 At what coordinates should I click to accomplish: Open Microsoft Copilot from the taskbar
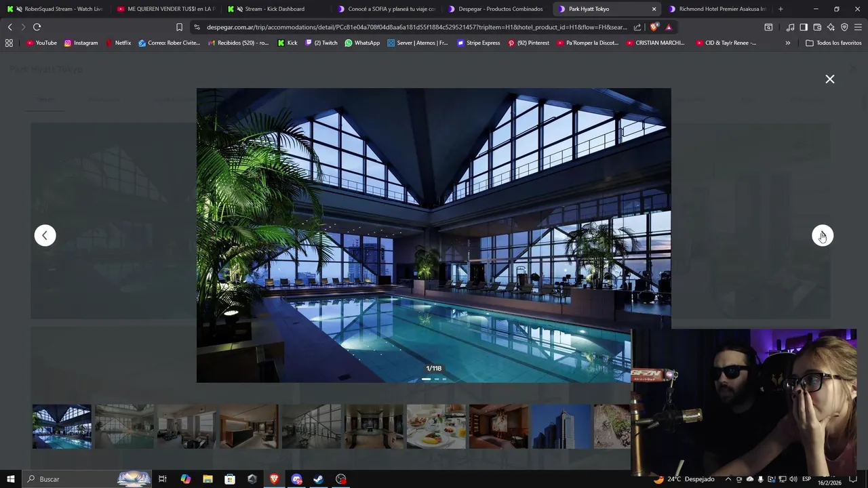(186, 479)
